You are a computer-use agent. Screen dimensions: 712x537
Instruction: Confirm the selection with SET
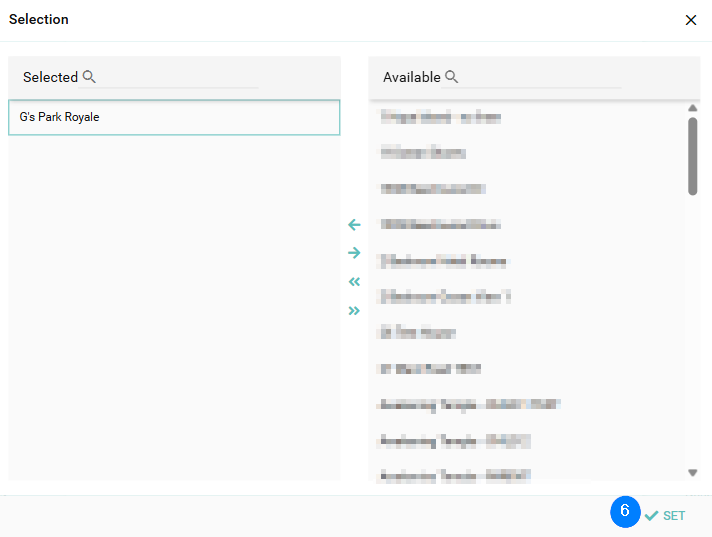pyautogui.click(x=674, y=515)
